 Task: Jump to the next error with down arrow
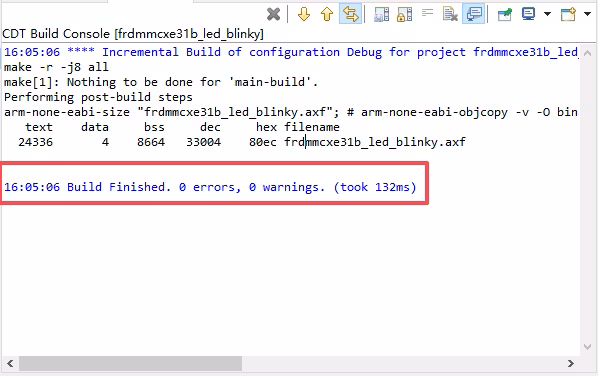click(x=304, y=14)
